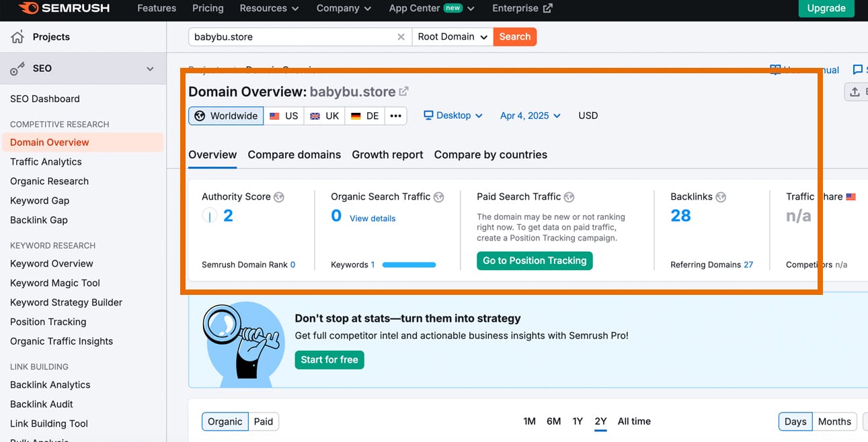Image resolution: width=868 pixels, height=442 pixels.
Task: Click the Authority Score info globe icon
Action: 279,197
